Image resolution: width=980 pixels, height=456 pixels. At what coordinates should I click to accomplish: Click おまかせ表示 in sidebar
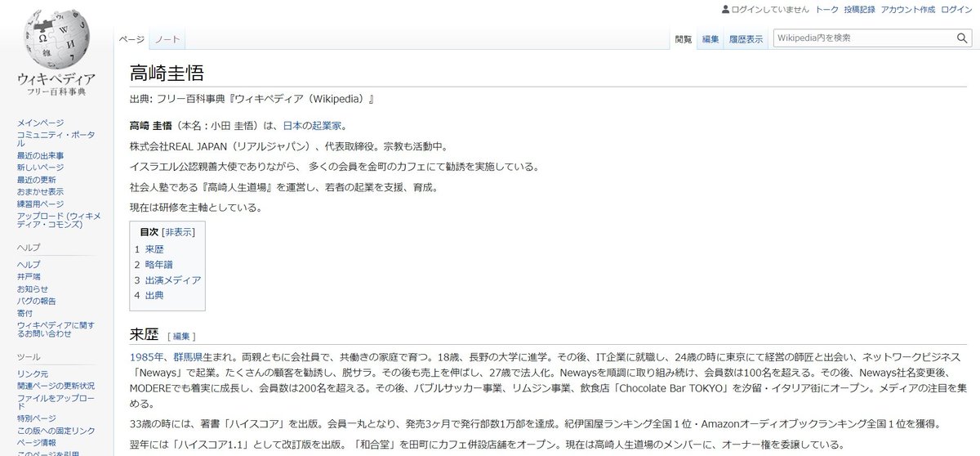[40, 192]
